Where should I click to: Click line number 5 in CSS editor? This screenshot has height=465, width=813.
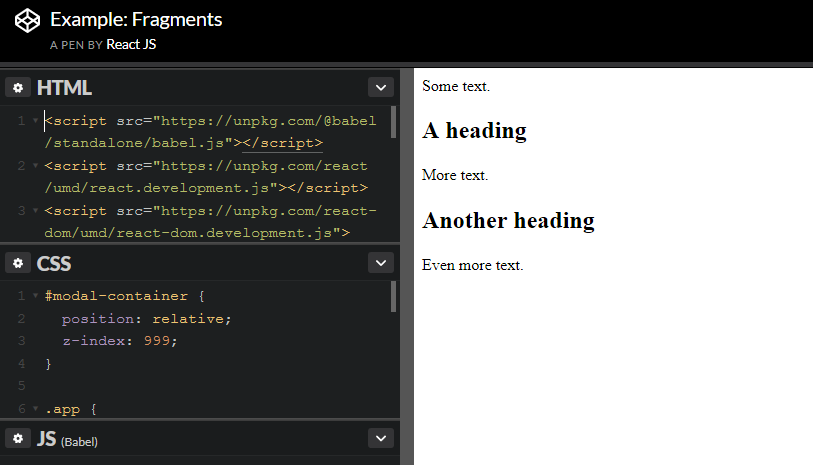[x=21, y=386]
